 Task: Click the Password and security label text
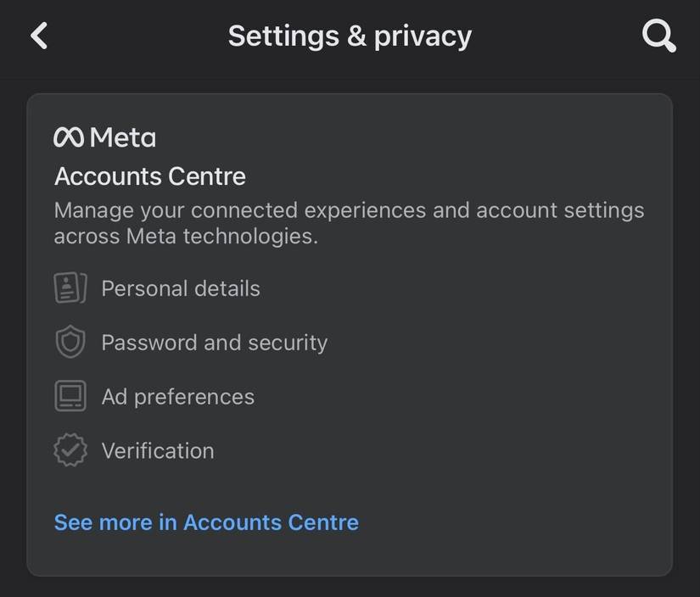215,343
